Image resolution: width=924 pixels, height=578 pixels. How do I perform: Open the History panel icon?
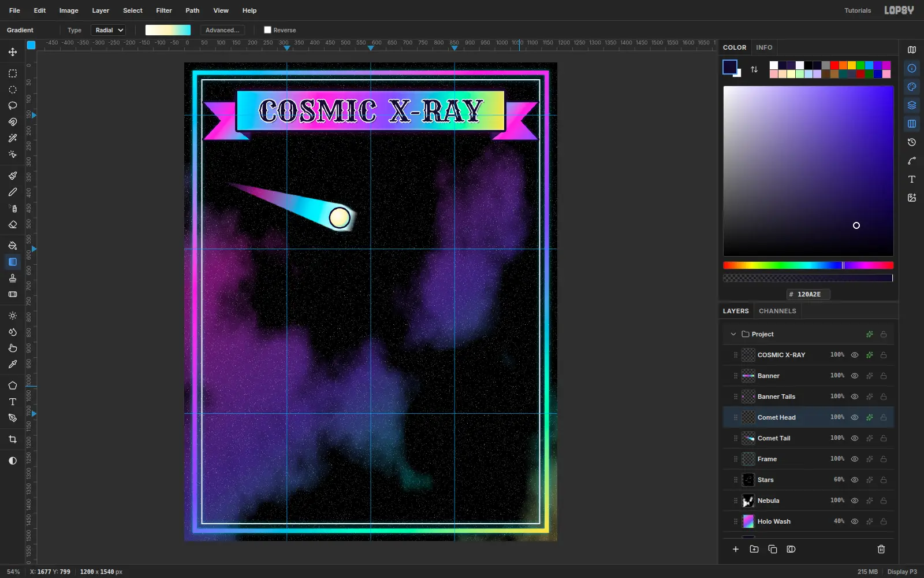912,142
